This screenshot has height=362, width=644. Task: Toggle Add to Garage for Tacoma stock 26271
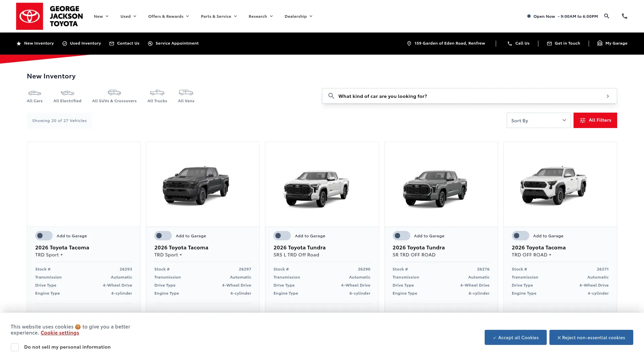pyautogui.click(x=520, y=236)
